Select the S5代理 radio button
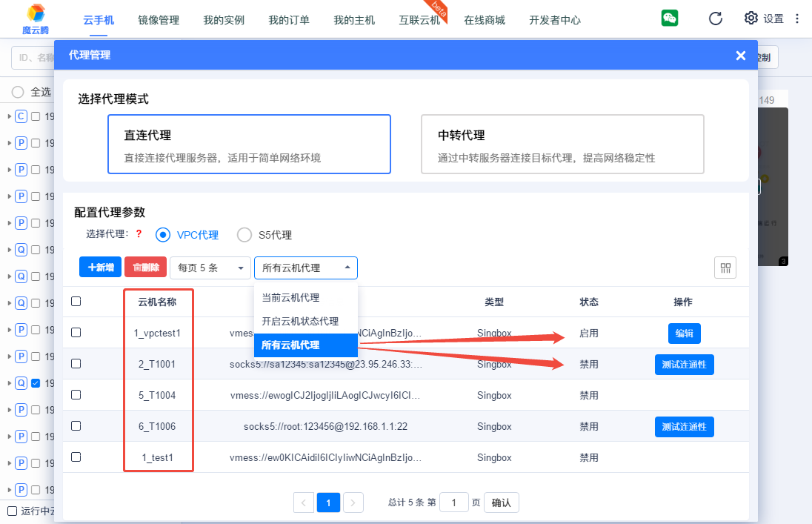The height and width of the screenshot is (524, 812). (x=244, y=235)
